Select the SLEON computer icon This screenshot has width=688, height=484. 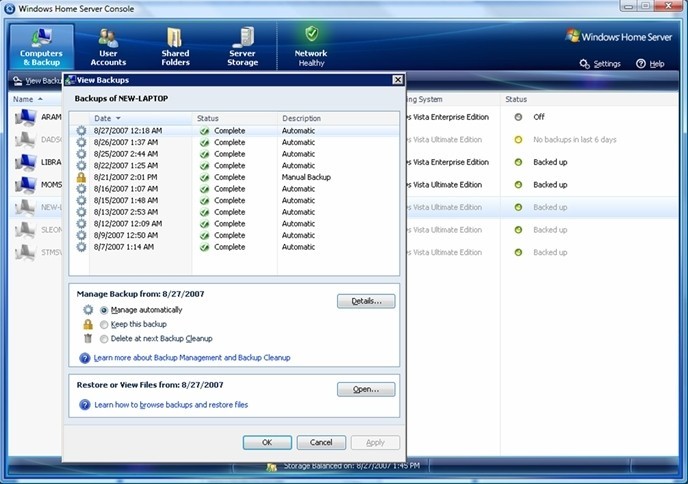pos(25,230)
